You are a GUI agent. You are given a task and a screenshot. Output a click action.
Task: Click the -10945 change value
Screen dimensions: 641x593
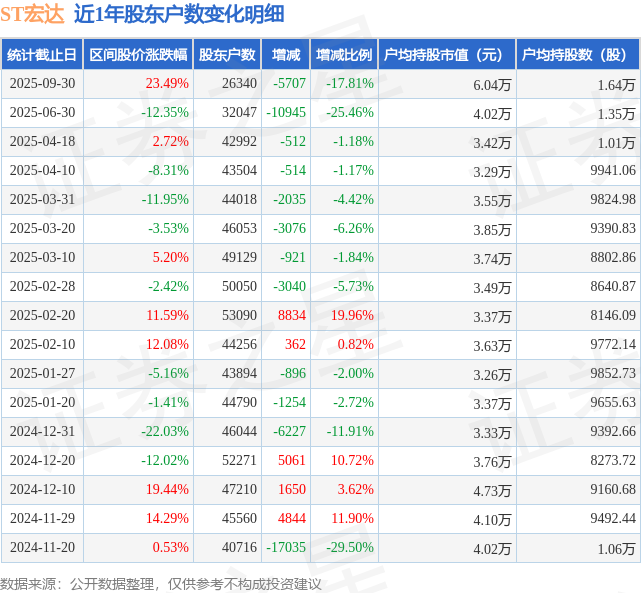[286, 112]
